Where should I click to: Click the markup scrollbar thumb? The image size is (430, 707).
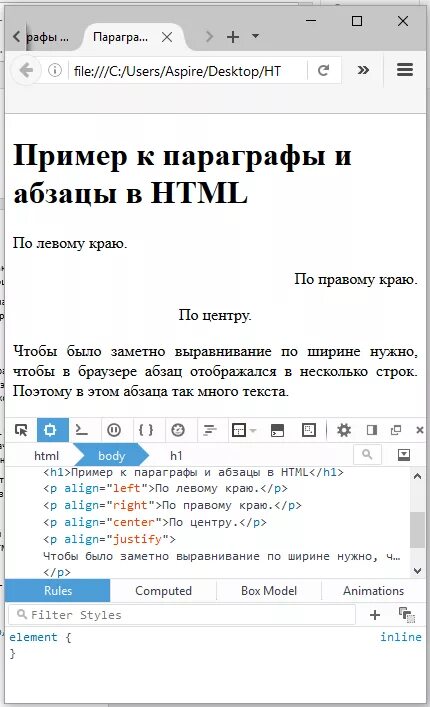point(418,530)
